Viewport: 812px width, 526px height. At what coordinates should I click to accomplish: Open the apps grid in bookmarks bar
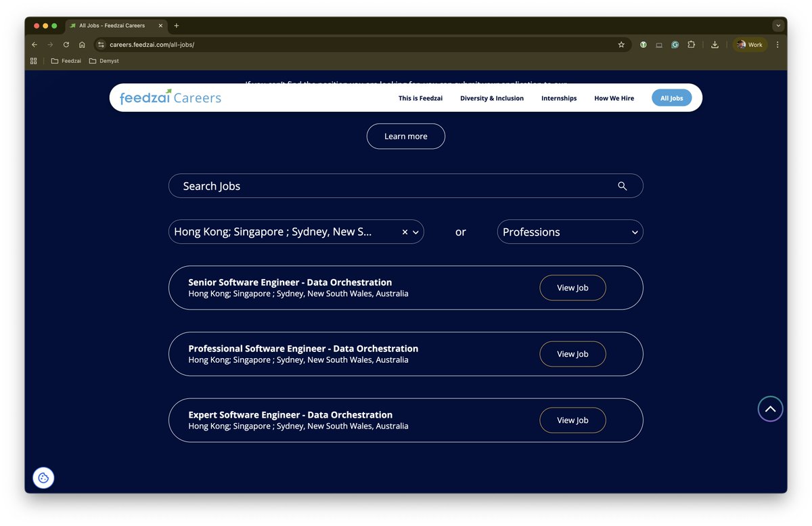(x=34, y=61)
